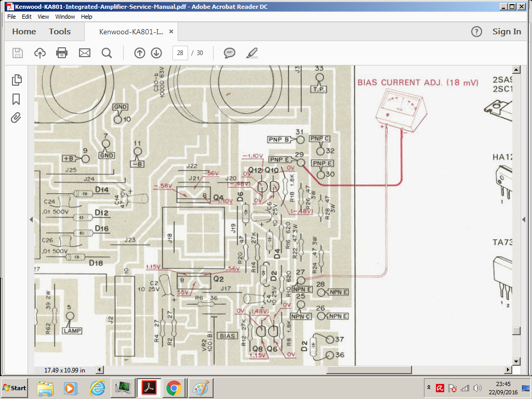This screenshot has height=399, width=532.
Task: Click the total page count 30
Action: pos(199,53)
